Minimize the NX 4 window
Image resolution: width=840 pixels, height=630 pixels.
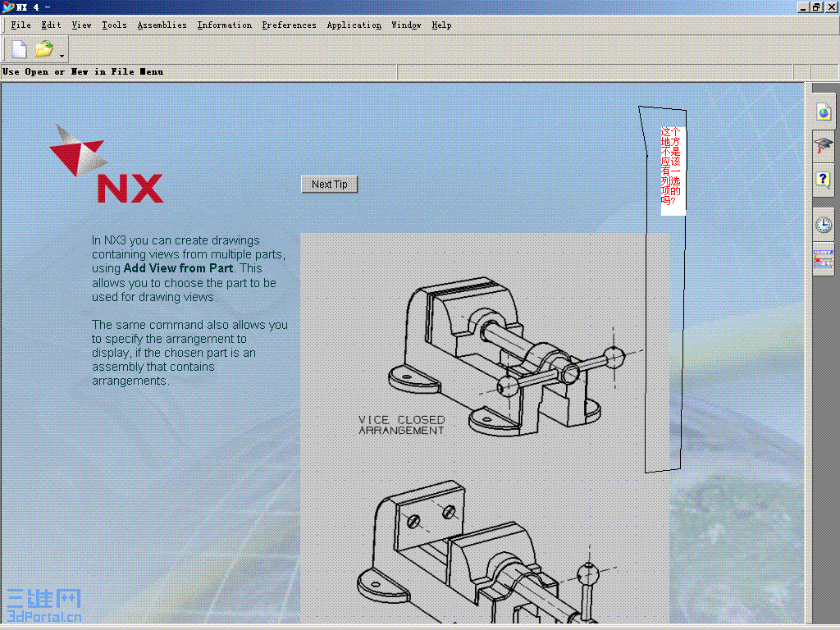(802, 7)
